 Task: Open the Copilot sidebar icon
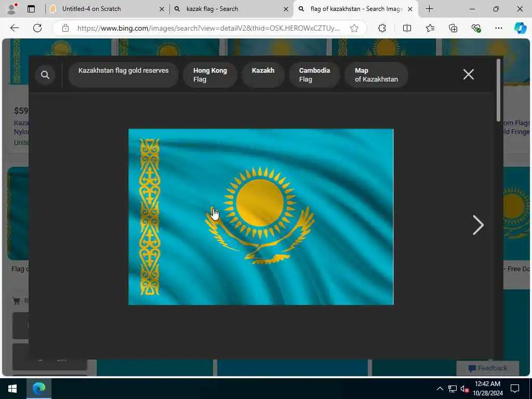pyautogui.click(x=520, y=28)
